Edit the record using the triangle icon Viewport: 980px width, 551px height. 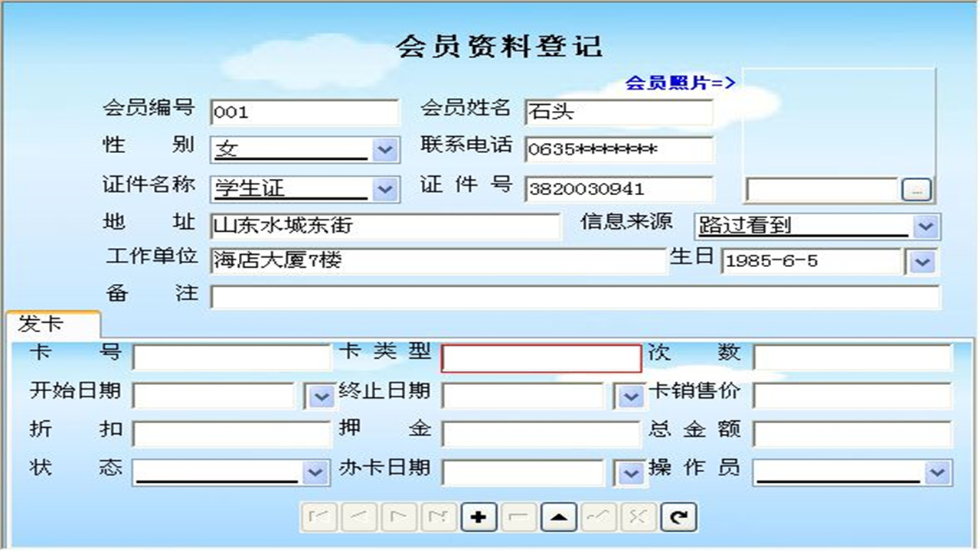pos(558,517)
